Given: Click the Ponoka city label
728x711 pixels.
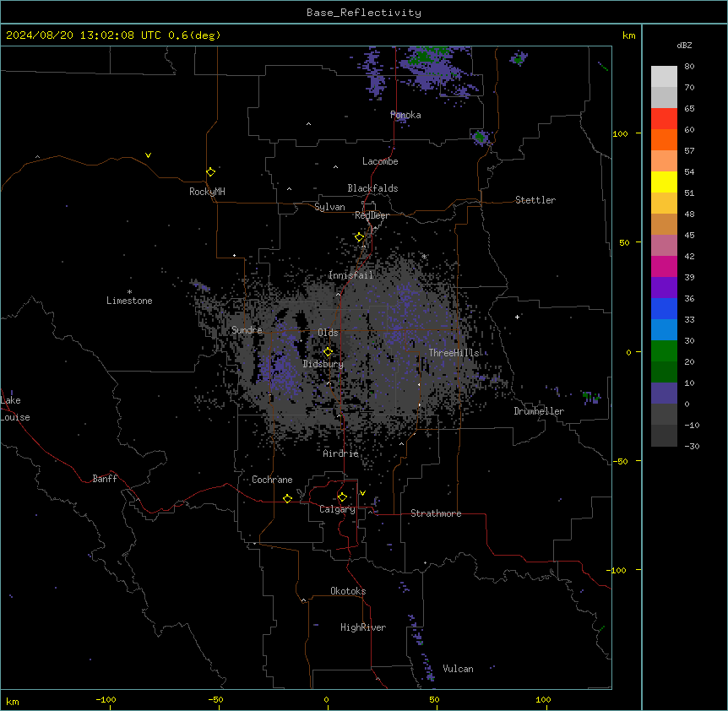Looking at the screenshot, I should coord(405,115).
